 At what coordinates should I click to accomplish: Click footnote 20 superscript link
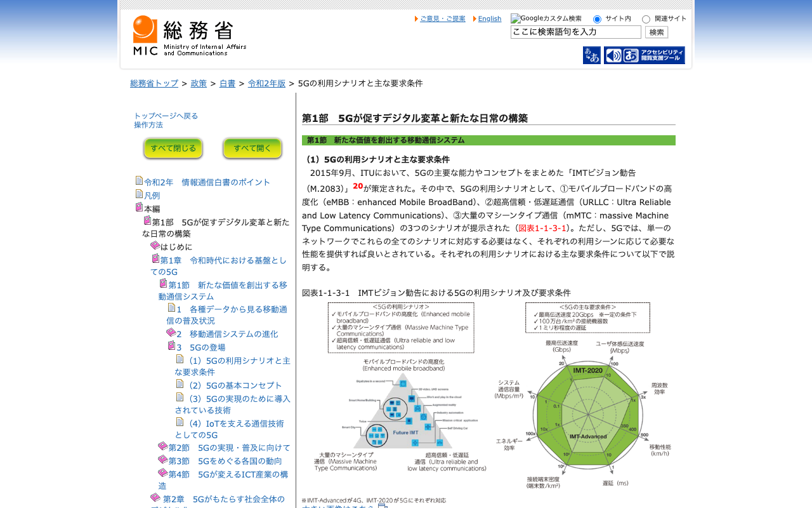(x=358, y=185)
